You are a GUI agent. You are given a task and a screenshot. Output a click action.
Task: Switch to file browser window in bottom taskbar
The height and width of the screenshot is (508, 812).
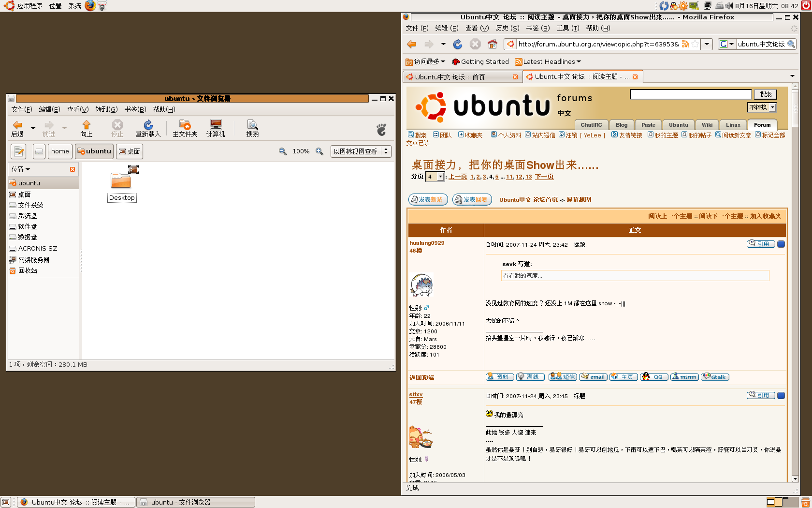click(196, 502)
